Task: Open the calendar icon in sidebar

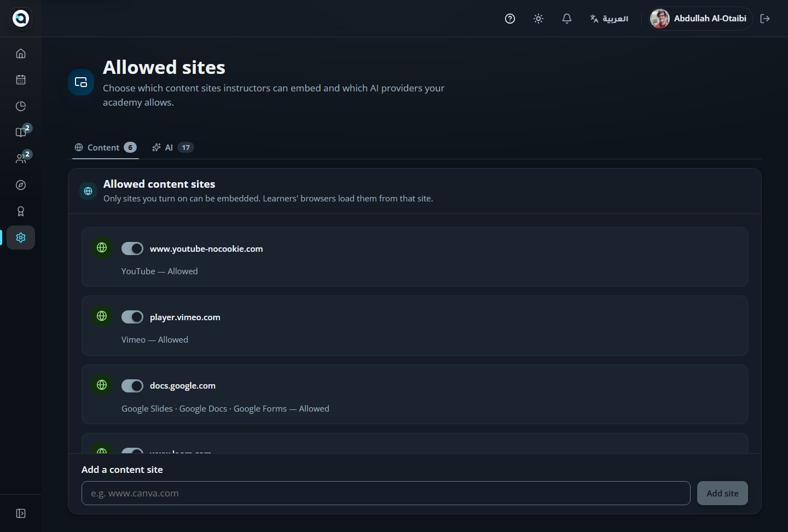Action: [21, 79]
